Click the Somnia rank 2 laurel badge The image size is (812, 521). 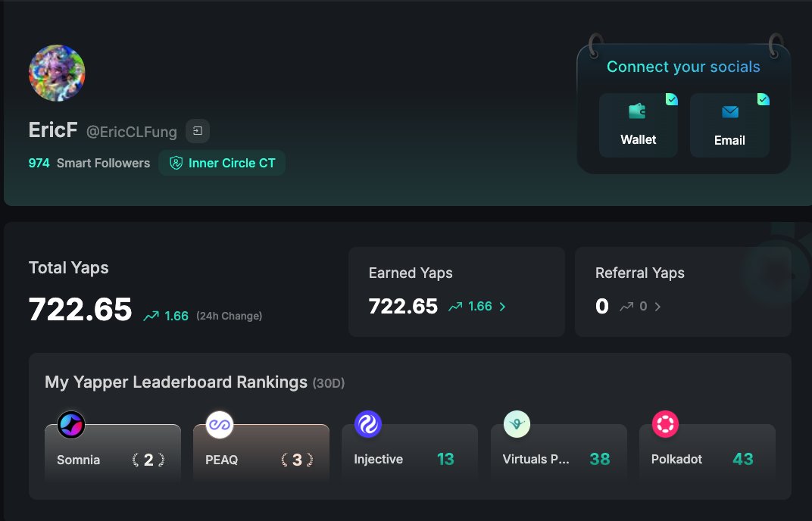point(148,460)
